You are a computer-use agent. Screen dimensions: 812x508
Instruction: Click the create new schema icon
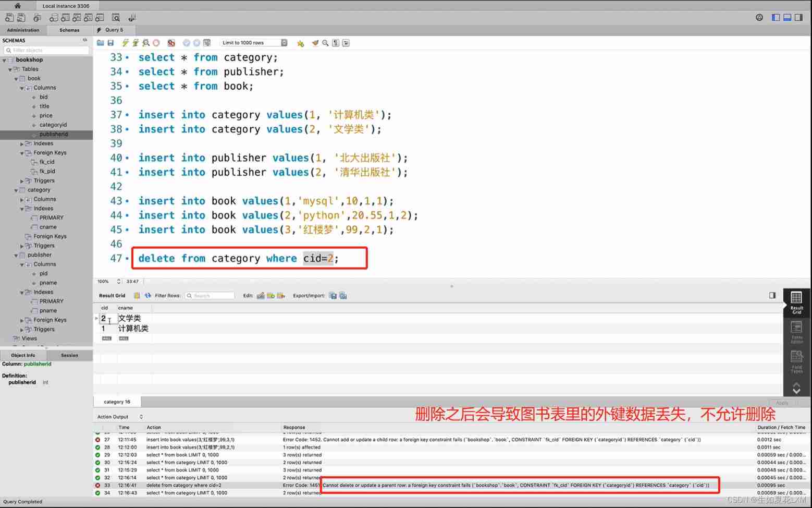click(53, 18)
